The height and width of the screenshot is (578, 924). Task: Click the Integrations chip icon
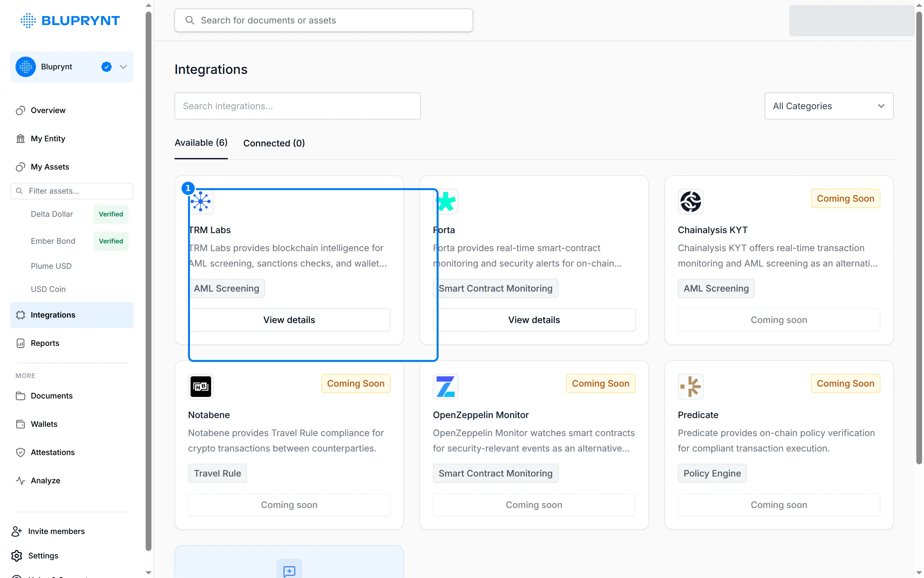click(x=21, y=315)
